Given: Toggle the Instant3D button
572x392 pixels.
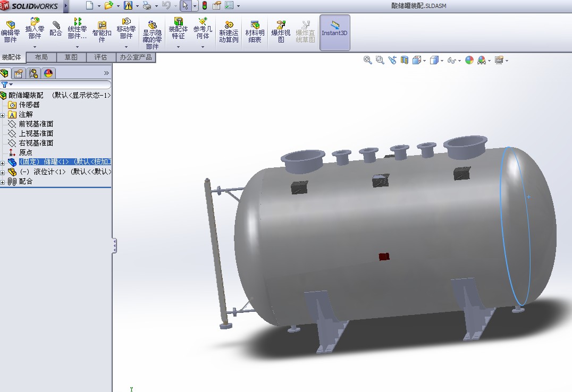Looking at the screenshot, I should (x=334, y=32).
